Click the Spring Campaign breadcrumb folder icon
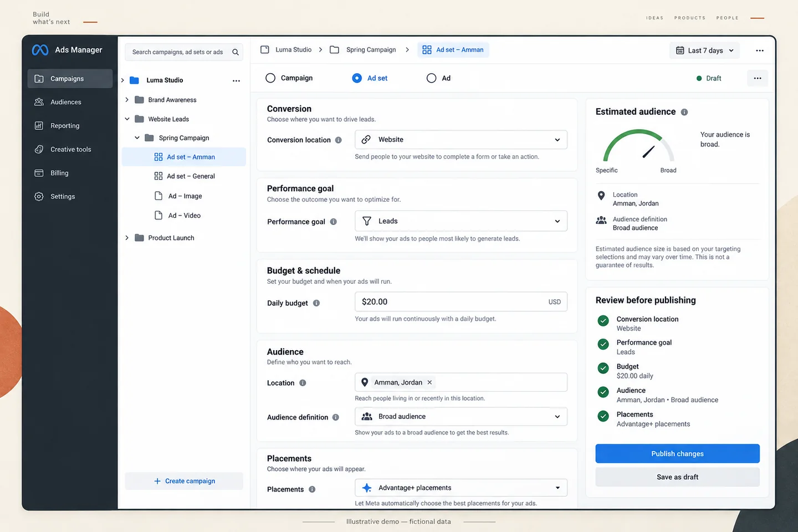The width and height of the screenshot is (798, 532). (x=334, y=50)
